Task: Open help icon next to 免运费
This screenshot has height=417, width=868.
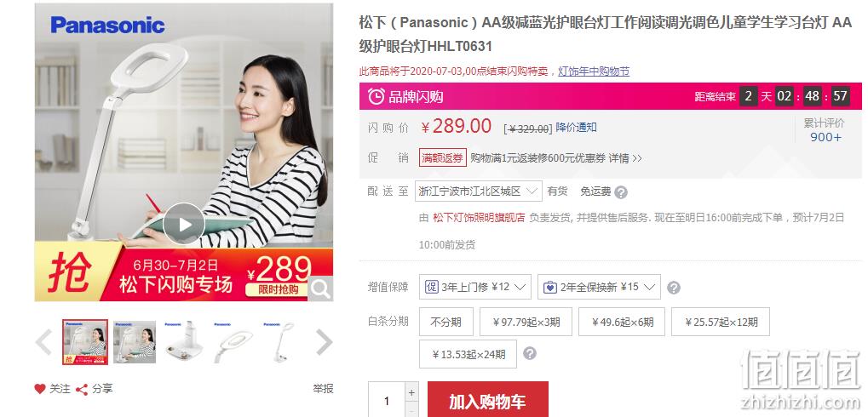Action: click(x=621, y=192)
